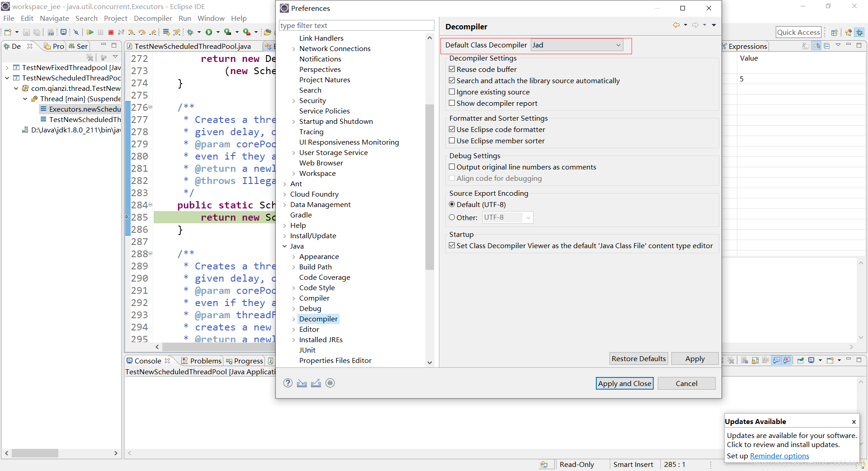Click the Terminate debug icon
The width and height of the screenshot is (868, 471).
pos(111,32)
